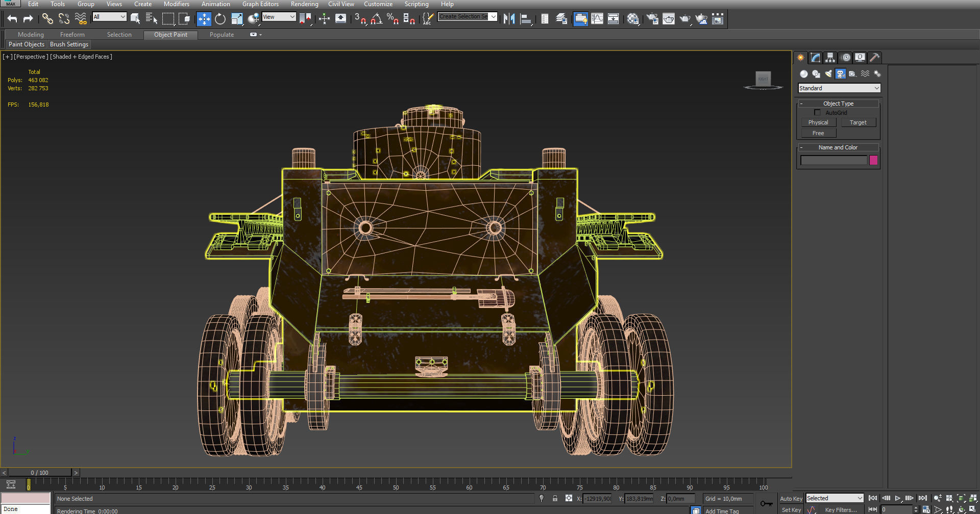980x514 pixels.
Task: Click the Target camera button
Action: (858, 122)
